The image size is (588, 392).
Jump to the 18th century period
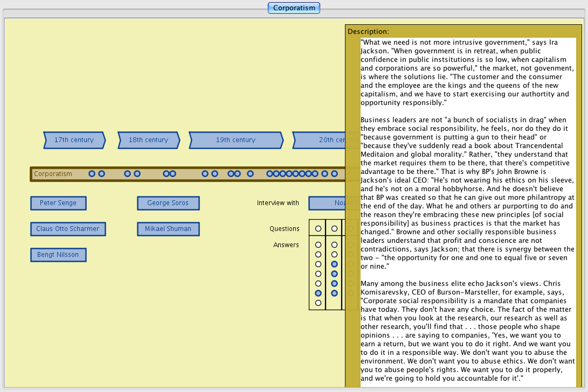(x=148, y=140)
